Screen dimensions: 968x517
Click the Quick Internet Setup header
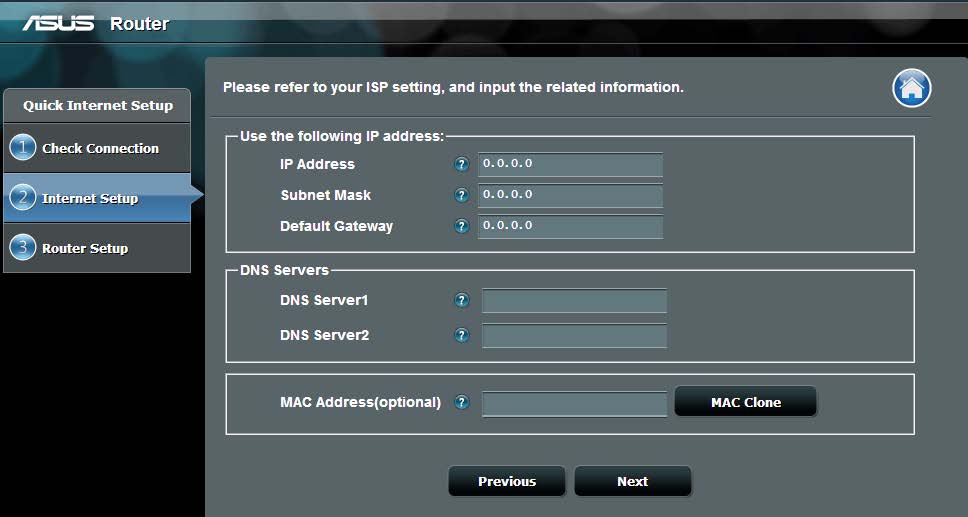[x=98, y=106]
